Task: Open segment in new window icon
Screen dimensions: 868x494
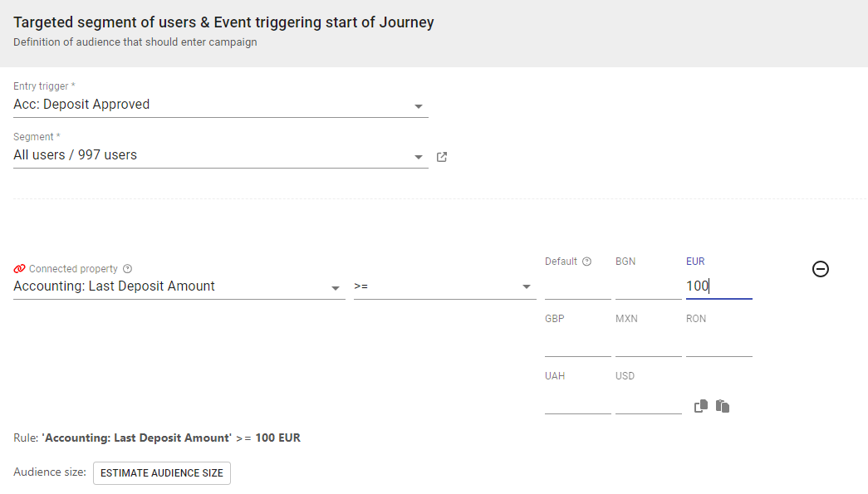Action: [x=442, y=156]
